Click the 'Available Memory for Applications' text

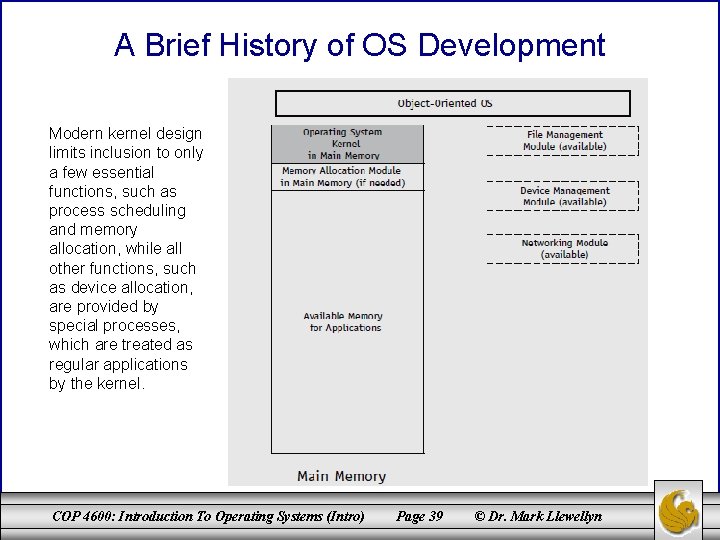343,322
